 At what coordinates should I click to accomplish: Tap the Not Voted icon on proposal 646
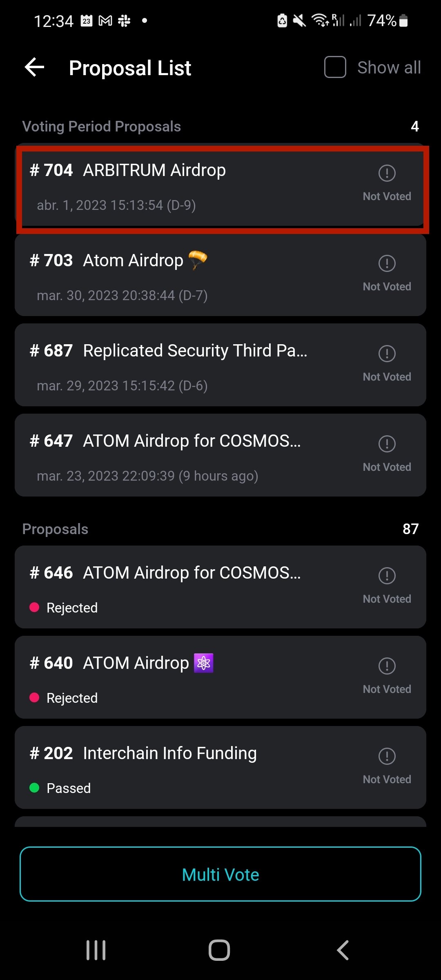tap(387, 576)
